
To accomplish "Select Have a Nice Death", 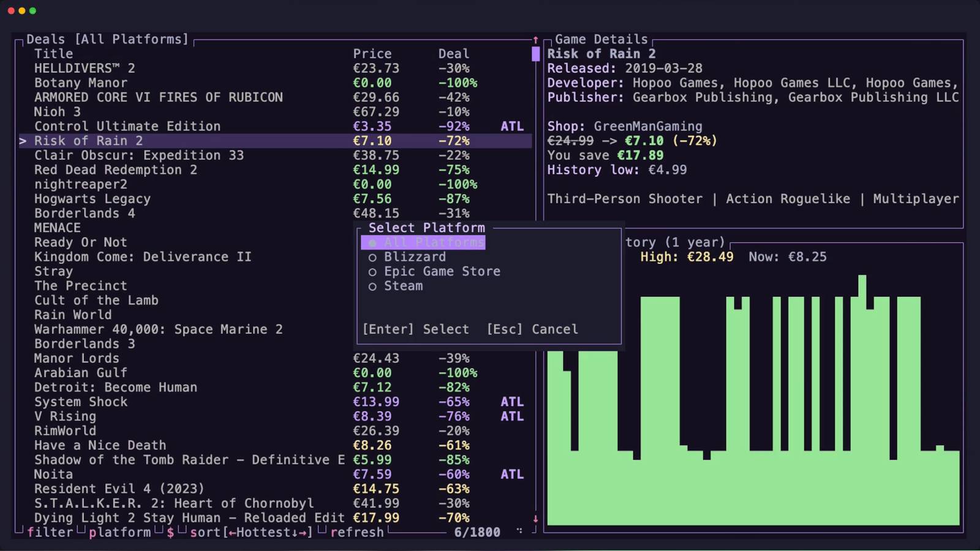I will coord(276,446).
